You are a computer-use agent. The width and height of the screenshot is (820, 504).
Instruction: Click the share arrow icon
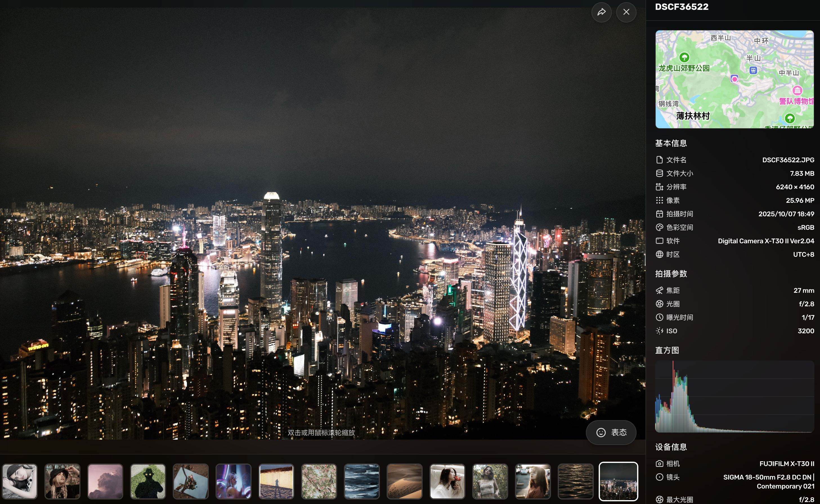(x=601, y=12)
